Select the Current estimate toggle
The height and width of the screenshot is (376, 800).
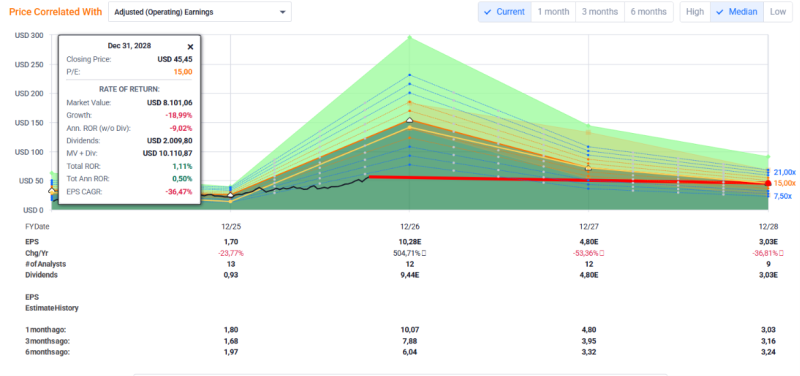505,12
